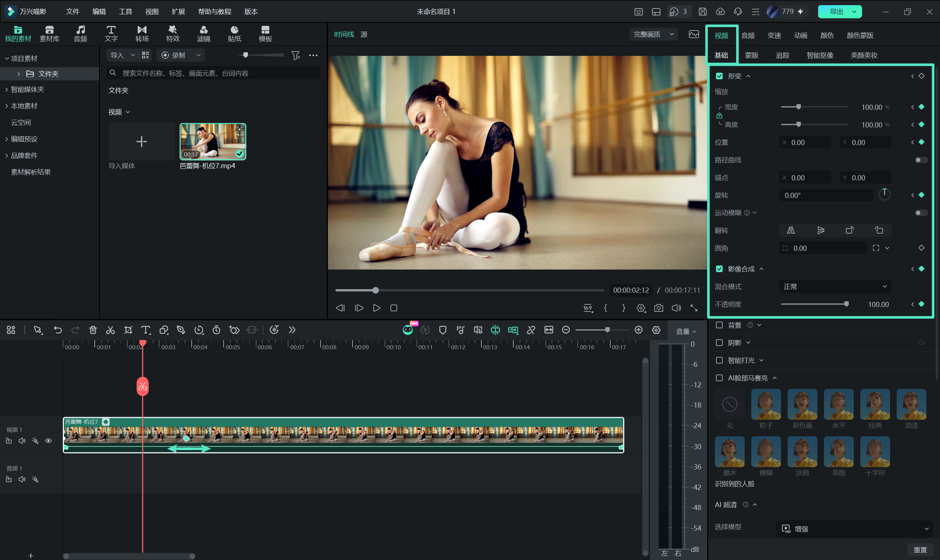Open the Stickers (贴纸) panel
Viewport: 940px width, 560px height.
[234, 34]
